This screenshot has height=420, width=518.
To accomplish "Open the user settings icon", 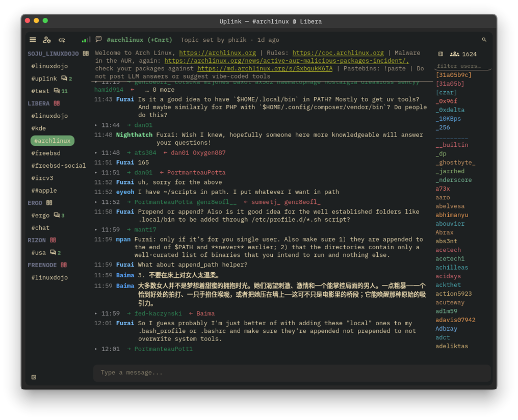I will pyautogui.click(x=47, y=40).
